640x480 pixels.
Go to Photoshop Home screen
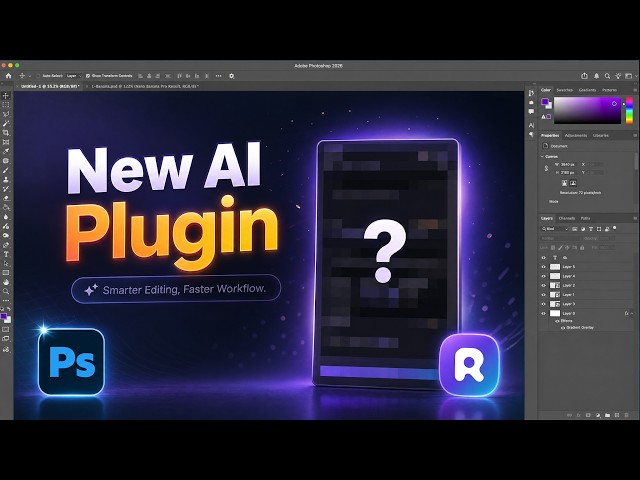click(8, 76)
